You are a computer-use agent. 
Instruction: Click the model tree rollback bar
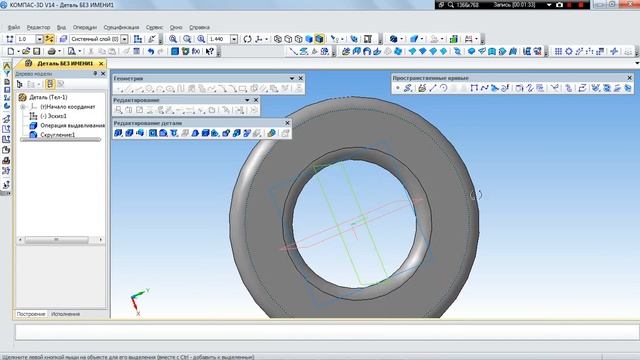click(x=60, y=140)
